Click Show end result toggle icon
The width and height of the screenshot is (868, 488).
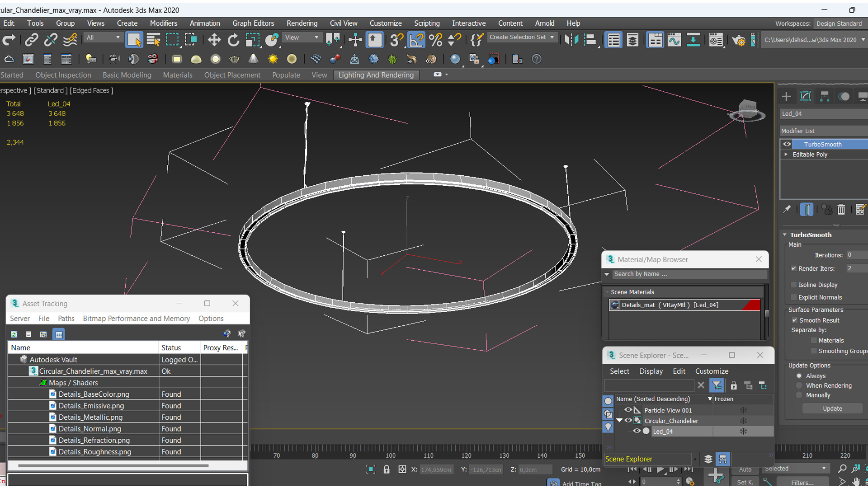[x=807, y=209]
